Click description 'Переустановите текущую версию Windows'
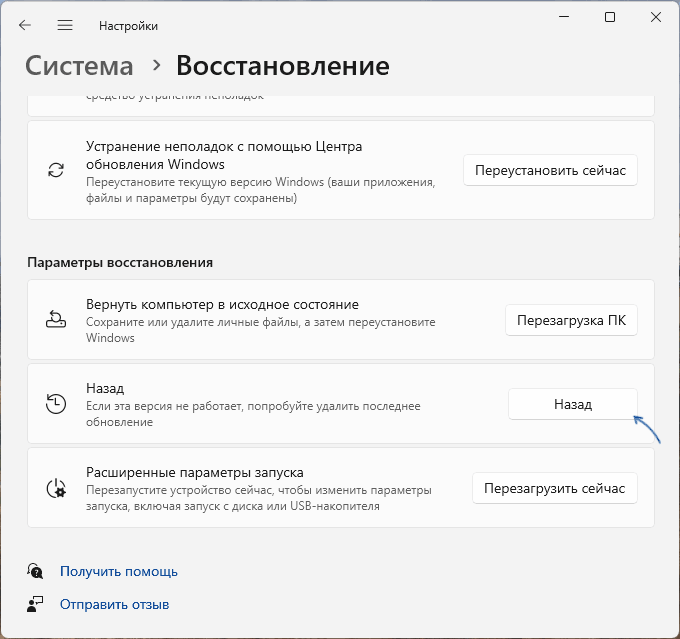 tap(261, 190)
